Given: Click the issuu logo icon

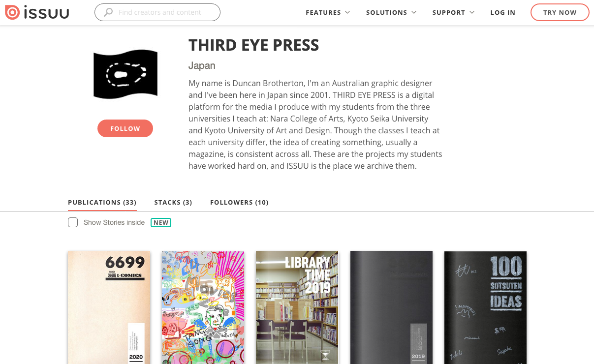Looking at the screenshot, I should tap(12, 12).
